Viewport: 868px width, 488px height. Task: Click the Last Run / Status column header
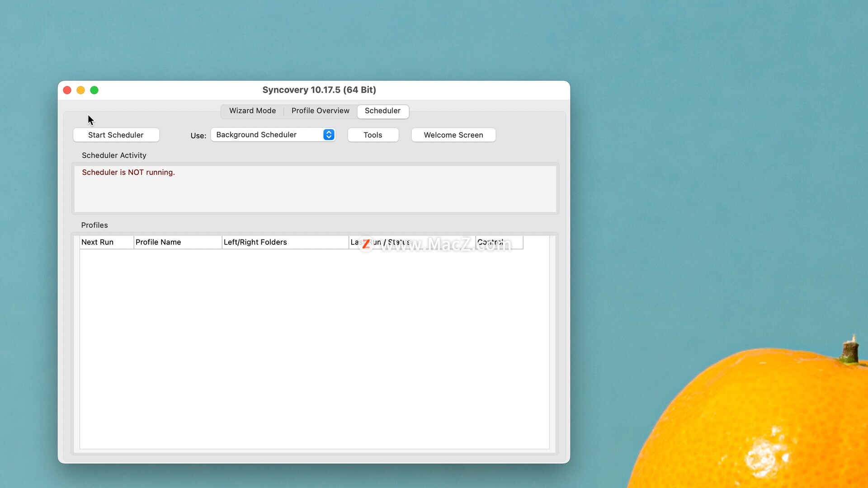(x=412, y=242)
